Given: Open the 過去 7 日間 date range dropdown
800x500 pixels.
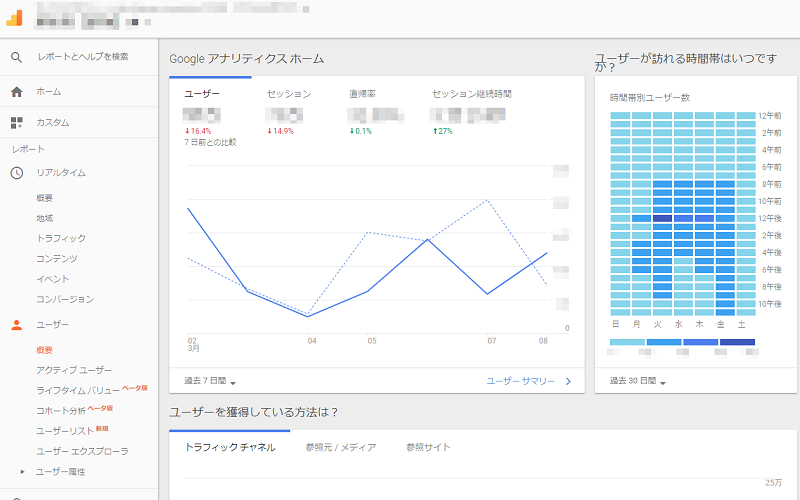Looking at the screenshot, I should (210, 381).
